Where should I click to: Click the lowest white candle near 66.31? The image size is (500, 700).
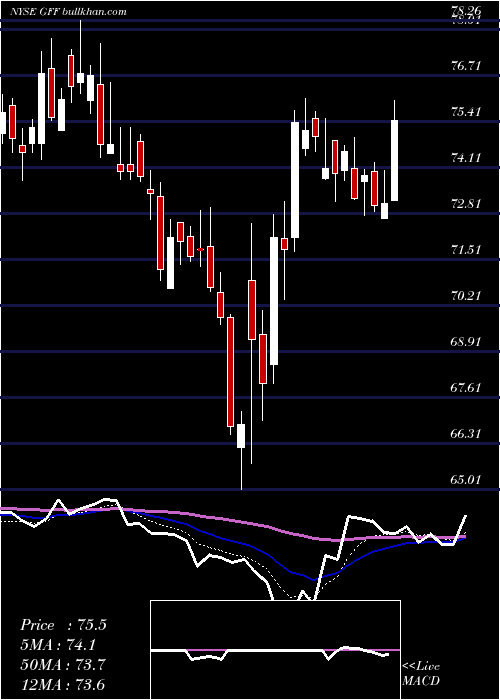(241, 436)
